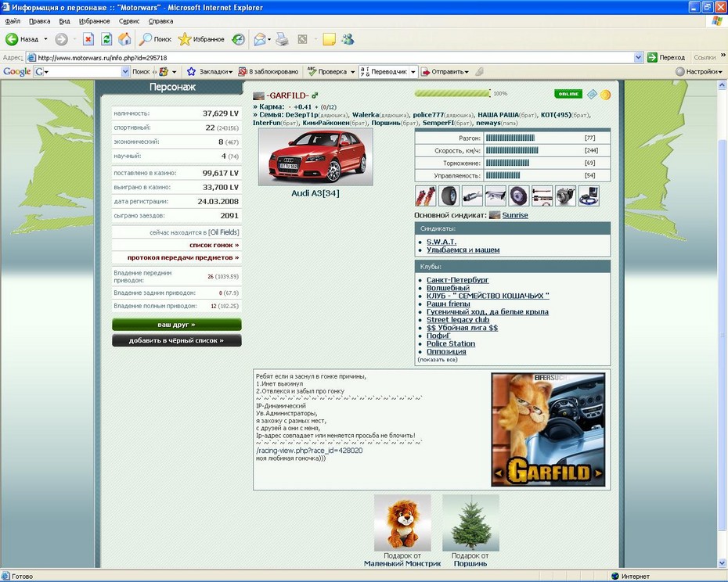Click the Разгон stat bar
728x582 pixels.
click(x=510, y=138)
